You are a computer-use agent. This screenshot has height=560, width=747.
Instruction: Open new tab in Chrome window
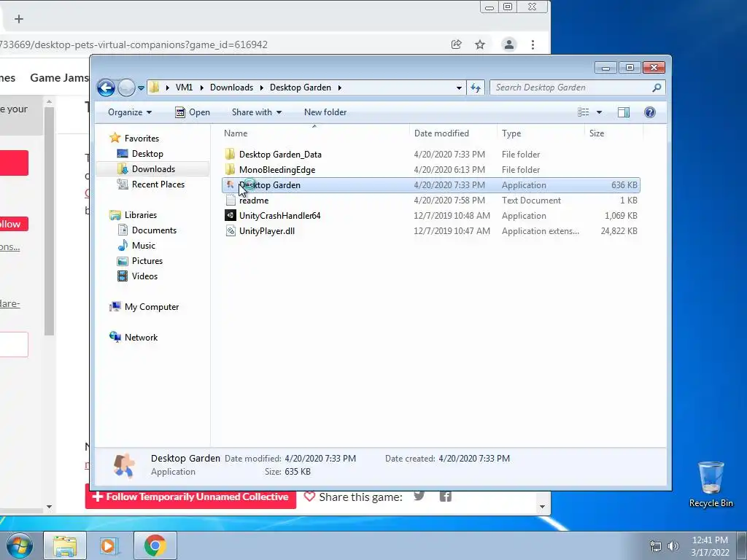[x=18, y=19]
